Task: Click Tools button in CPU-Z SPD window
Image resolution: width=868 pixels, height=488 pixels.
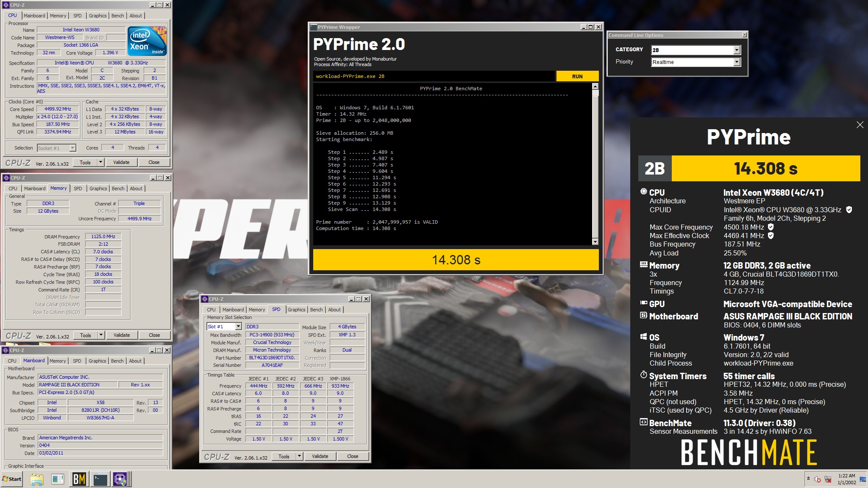Action: point(284,456)
